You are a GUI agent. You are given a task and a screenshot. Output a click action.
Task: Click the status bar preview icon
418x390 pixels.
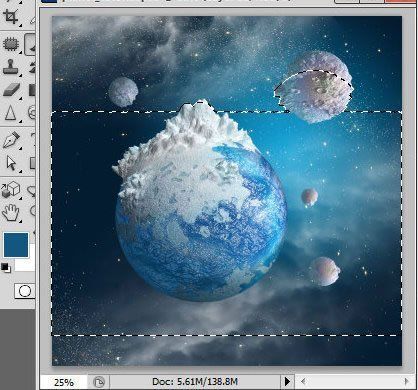(99, 382)
